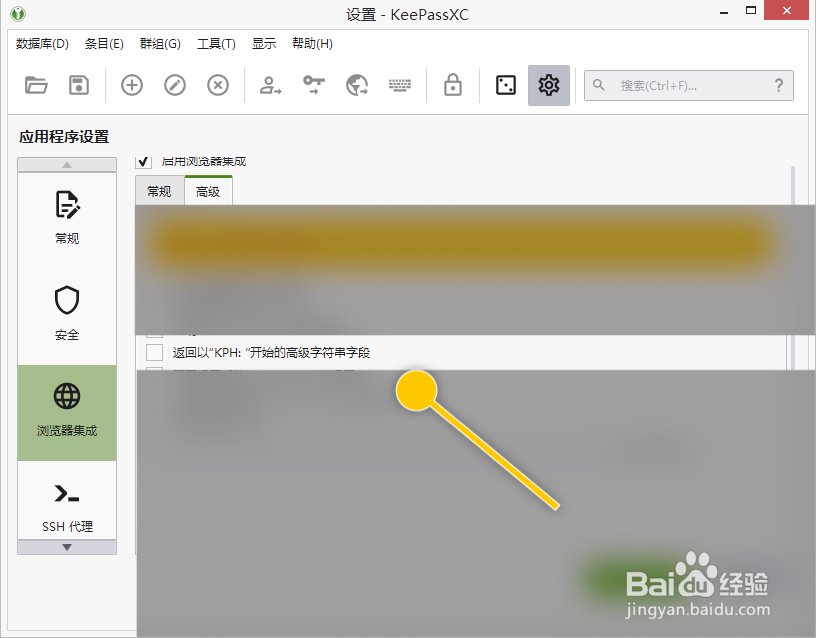Create a new entry with the plus icon
The width and height of the screenshot is (816, 638).
coord(131,85)
